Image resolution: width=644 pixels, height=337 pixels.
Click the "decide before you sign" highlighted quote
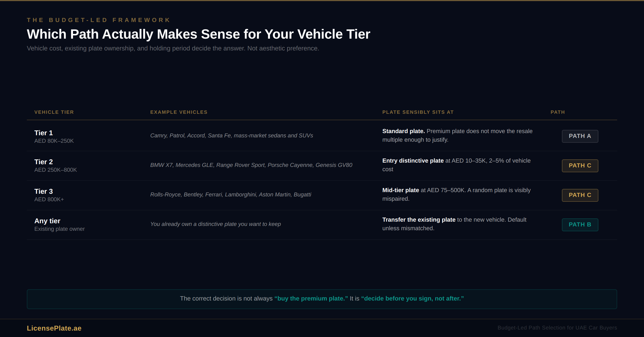412,299
